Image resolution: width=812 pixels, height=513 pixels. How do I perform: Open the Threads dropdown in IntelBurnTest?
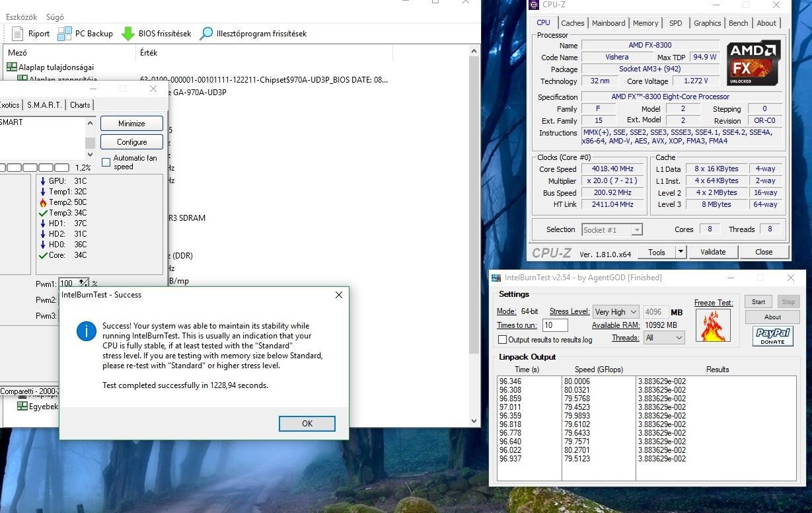pos(664,338)
